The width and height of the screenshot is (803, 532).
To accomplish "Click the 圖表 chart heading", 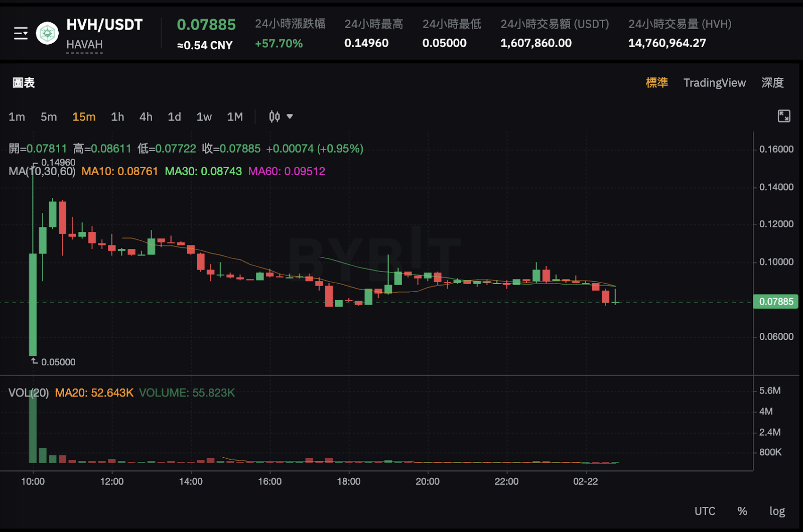I will coord(24,83).
